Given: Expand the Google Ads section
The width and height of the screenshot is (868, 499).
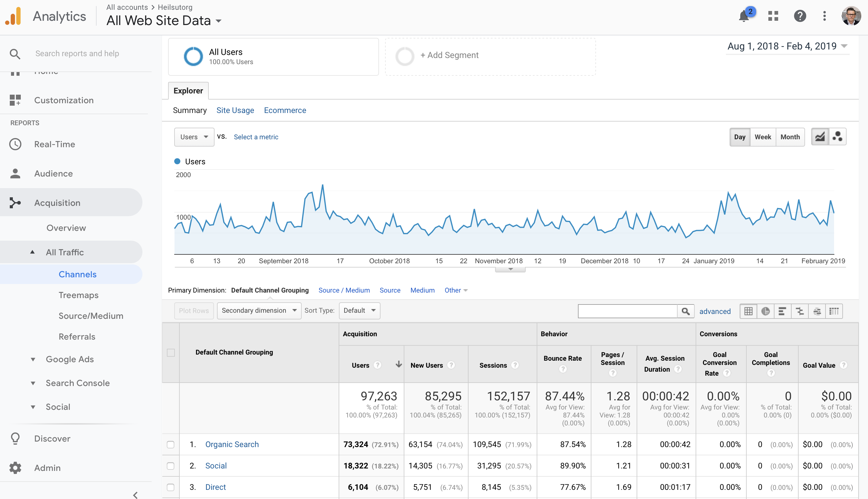Looking at the screenshot, I should (x=33, y=359).
